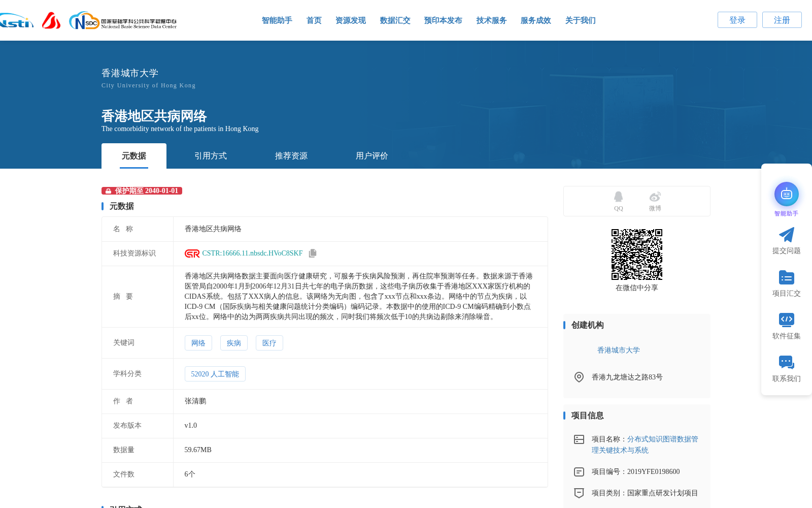Click the 提交问题 paper plane icon

786,235
